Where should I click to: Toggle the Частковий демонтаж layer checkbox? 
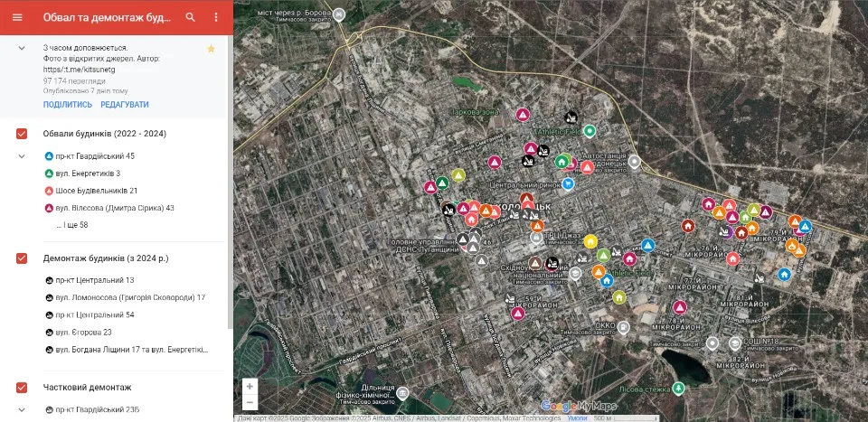pyautogui.click(x=22, y=387)
